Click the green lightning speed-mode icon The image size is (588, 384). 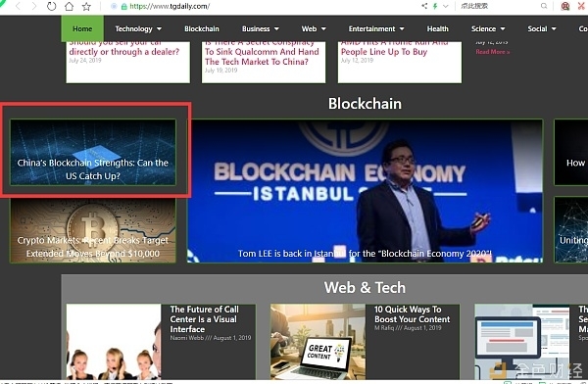[x=435, y=6]
